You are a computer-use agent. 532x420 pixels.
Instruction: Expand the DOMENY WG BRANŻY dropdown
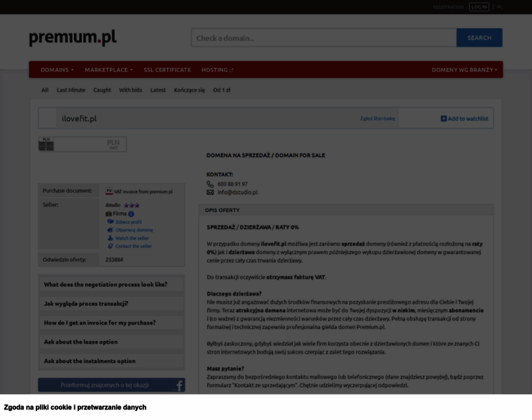[464, 70]
